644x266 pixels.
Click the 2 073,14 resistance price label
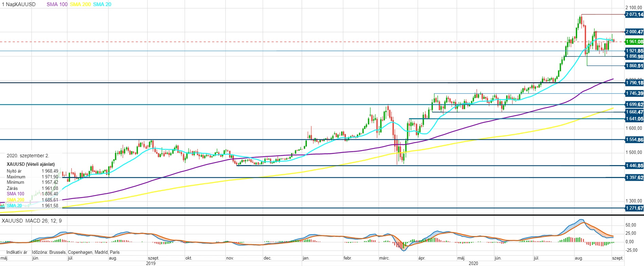(x=634, y=15)
